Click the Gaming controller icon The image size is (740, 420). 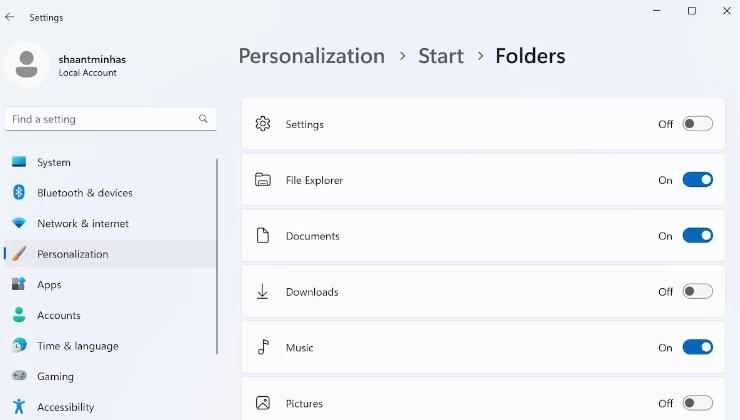point(19,376)
